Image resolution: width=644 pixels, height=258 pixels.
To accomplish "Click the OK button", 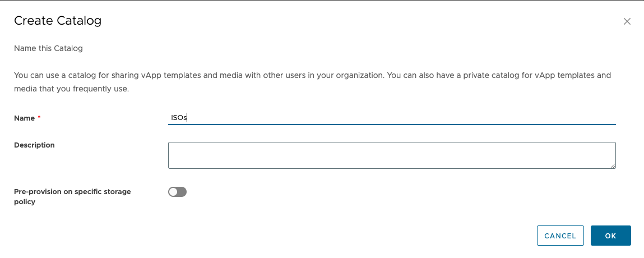I will tap(611, 236).
